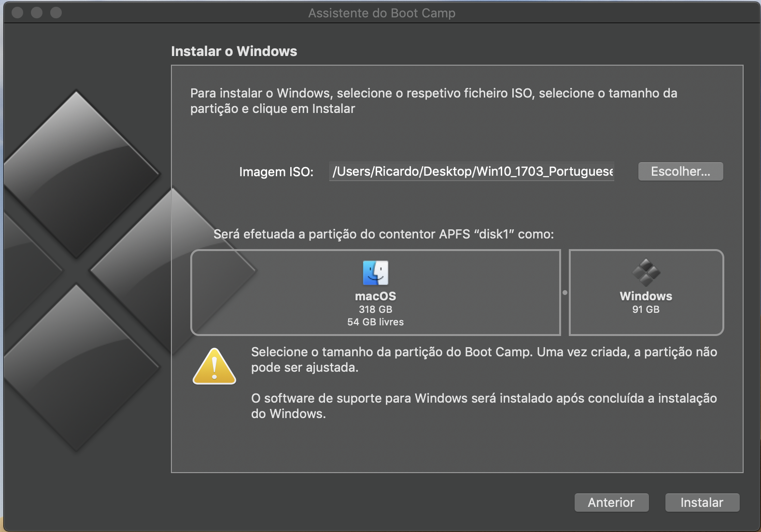The width and height of the screenshot is (761, 532).
Task: Click the '54 GB livres' free space text
Action: (x=376, y=322)
